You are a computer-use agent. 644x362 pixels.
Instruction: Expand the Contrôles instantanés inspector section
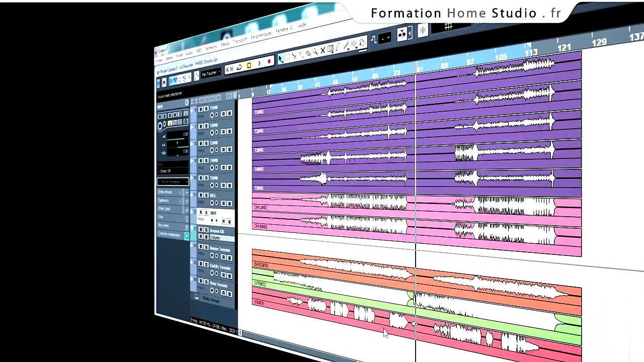click(x=173, y=235)
